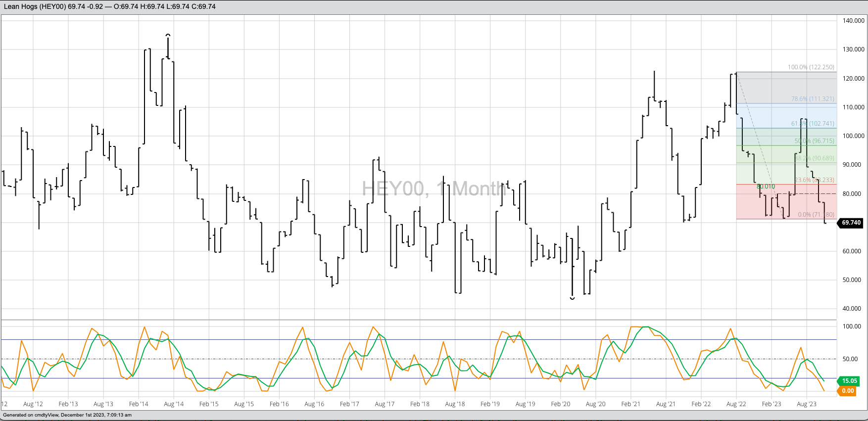Click the Lean Hogs (HEY00) chart title
Image resolution: width=868 pixels, height=421 pixels.
(x=35, y=6)
